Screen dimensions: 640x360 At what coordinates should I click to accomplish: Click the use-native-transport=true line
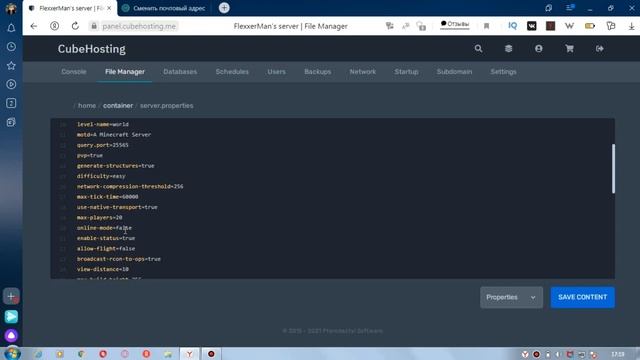tap(117, 207)
